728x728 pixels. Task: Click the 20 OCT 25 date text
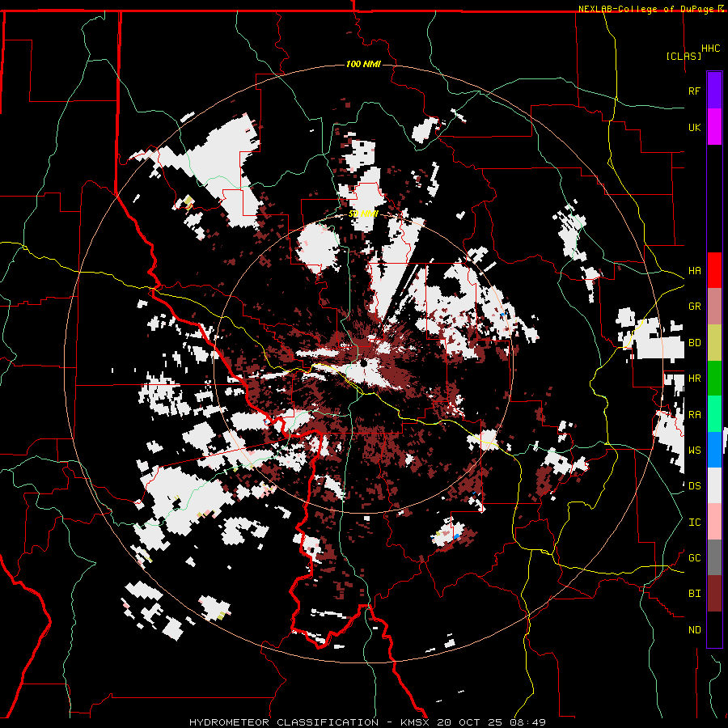pyautogui.click(x=470, y=722)
